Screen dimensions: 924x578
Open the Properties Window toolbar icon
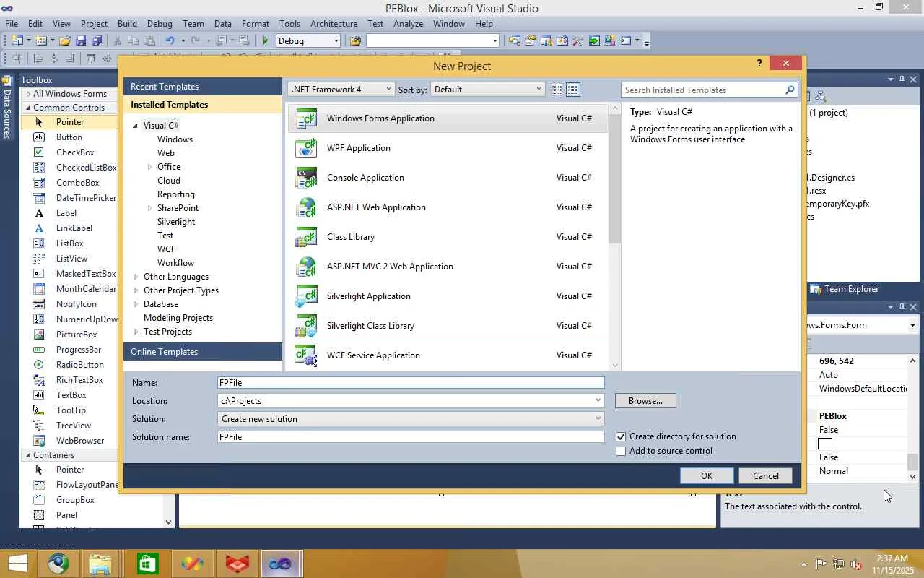click(531, 41)
